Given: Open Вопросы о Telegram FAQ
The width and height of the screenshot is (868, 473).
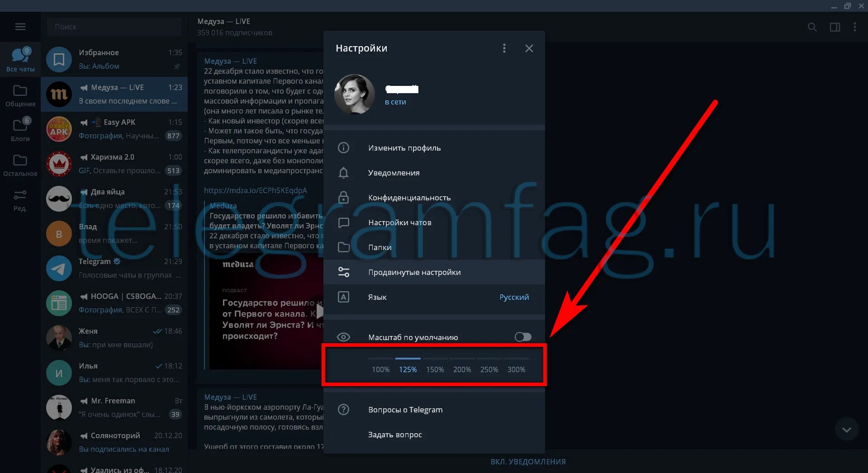Looking at the screenshot, I should click(434, 410).
